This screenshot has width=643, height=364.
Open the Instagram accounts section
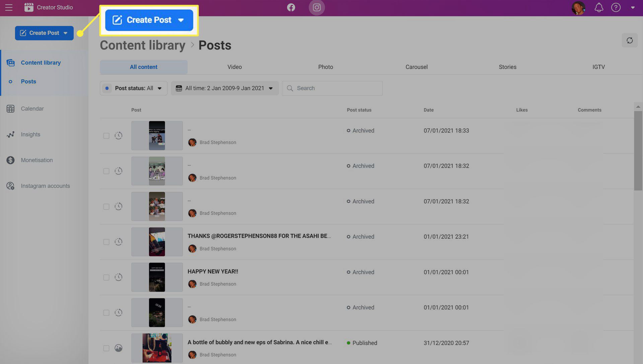[46, 186]
